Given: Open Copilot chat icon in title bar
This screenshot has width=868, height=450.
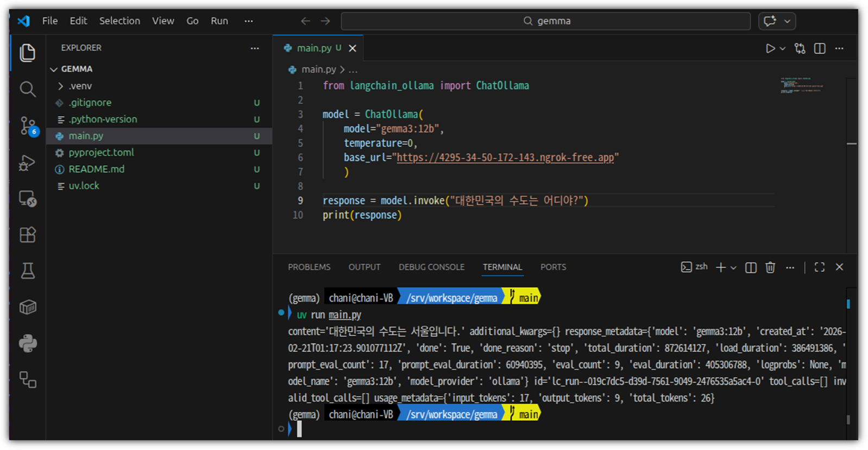Looking at the screenshot, I should (x=770, y=21).
